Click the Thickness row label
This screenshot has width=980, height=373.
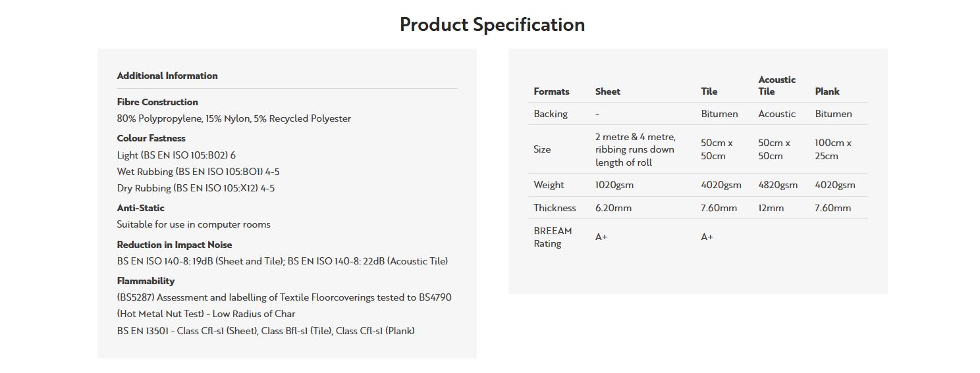[555, 208]
